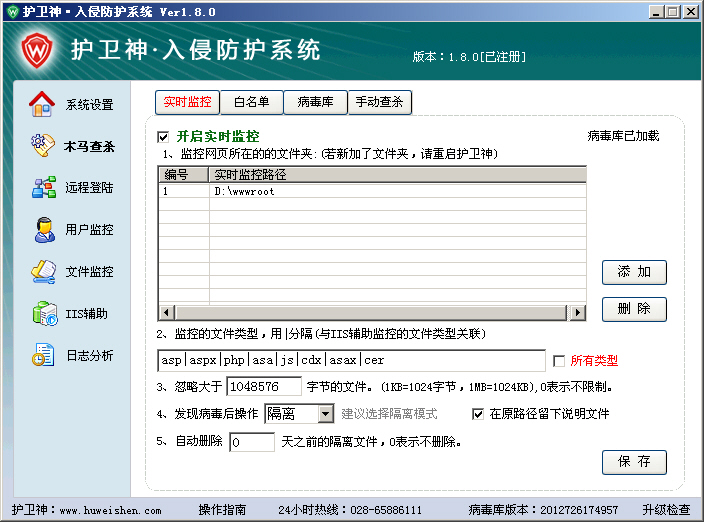
Task: Uncheck 在原路径留下说明文件 option
Action: coord(478,414)
